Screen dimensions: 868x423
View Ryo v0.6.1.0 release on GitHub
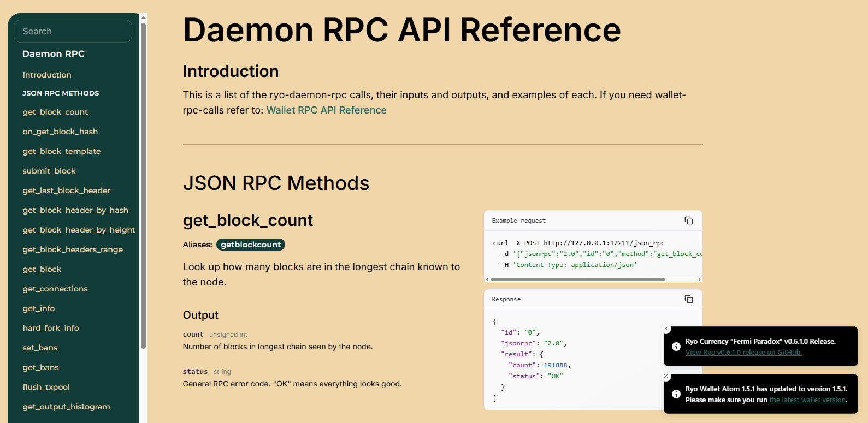coord(743,353)
